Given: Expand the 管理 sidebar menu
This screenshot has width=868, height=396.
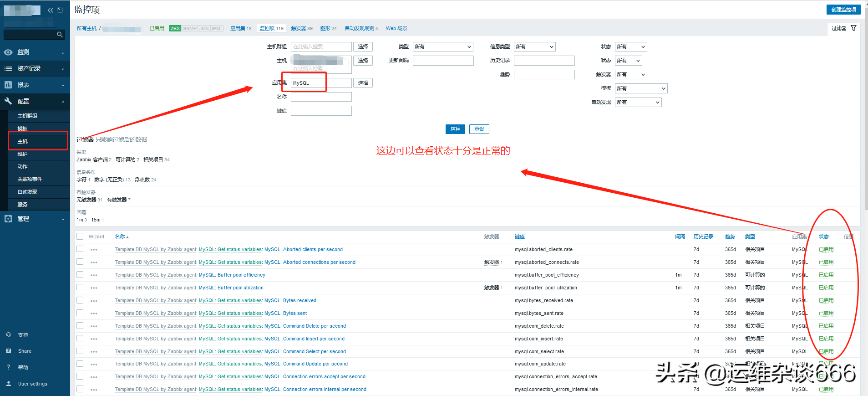Looking at the screenshot, I should point(35,219).
